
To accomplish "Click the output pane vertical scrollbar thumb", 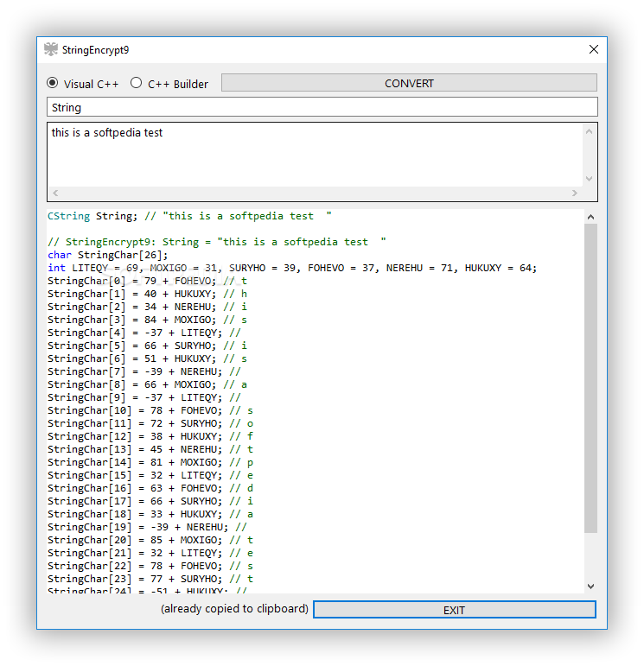I will point(590,378).
